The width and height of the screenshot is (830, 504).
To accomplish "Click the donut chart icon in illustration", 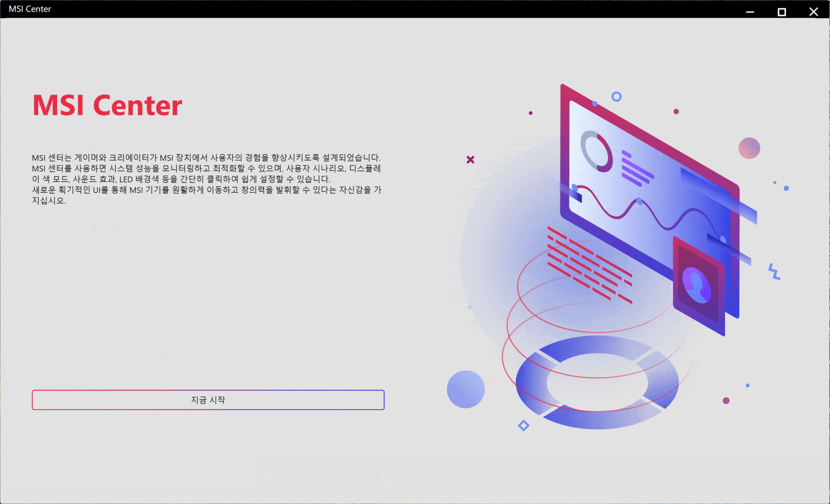I will [597, 151].
